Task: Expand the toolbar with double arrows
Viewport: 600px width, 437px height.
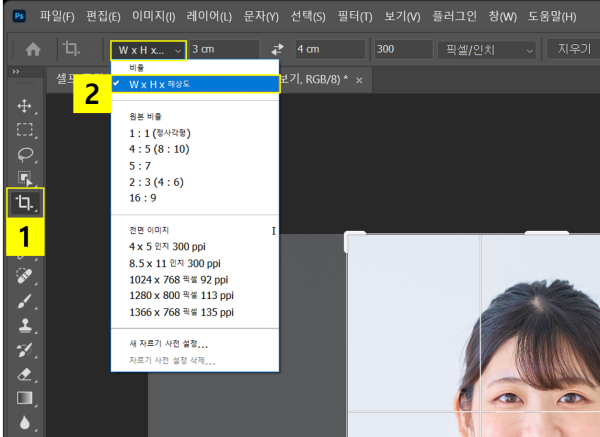Action: (x=16, y=72)
